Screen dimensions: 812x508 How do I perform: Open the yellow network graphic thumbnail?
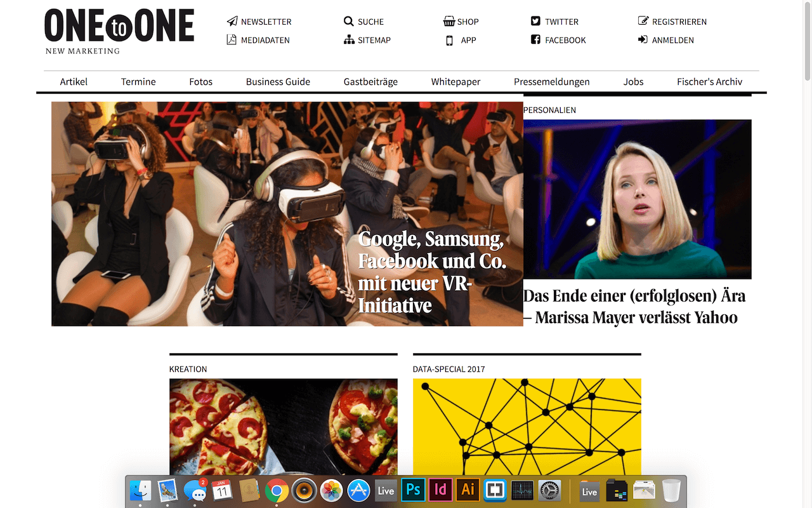[x=527, y=427]
